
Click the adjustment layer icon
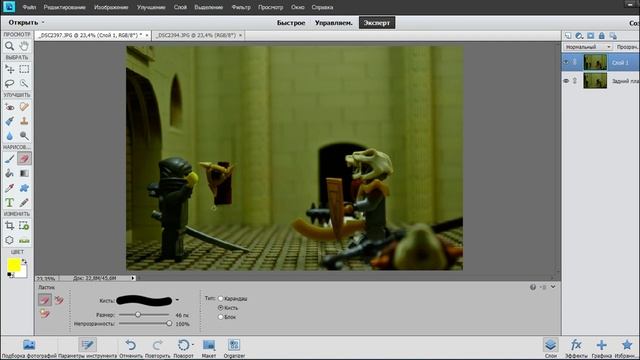coord(579,36)
